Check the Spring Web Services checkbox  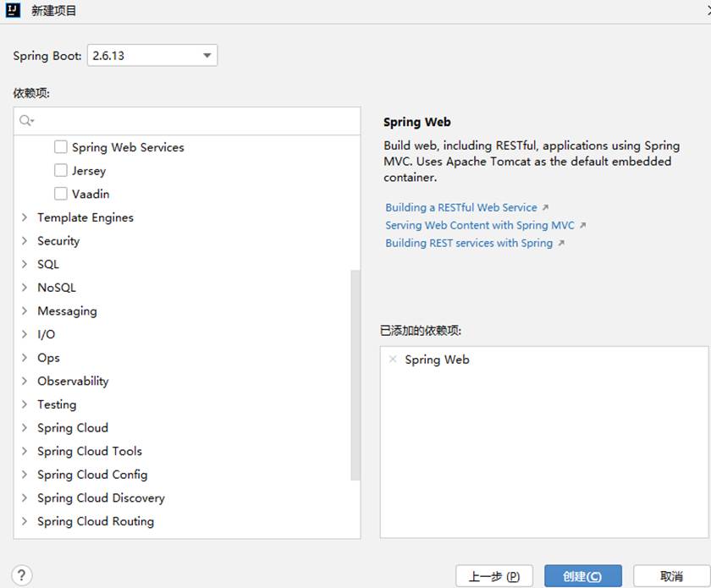[61, 147]
